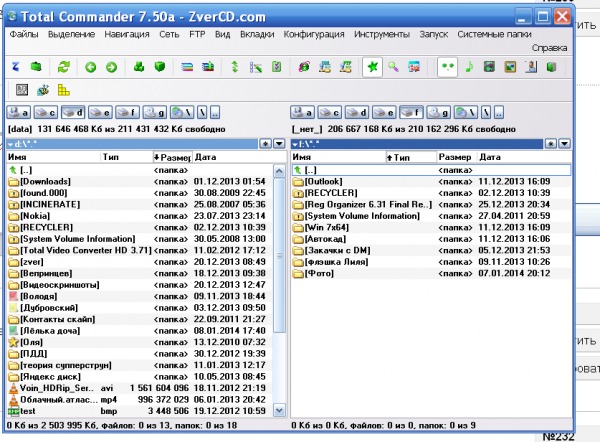Refresh panels with green arrows icon
The height and width of the screenshot is (442, 600).
tap(64, 67)
